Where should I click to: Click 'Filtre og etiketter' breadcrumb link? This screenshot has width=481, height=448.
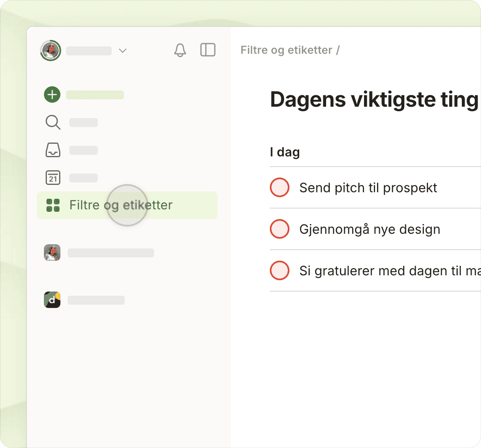pyautogui.click(x=286, y=50)
